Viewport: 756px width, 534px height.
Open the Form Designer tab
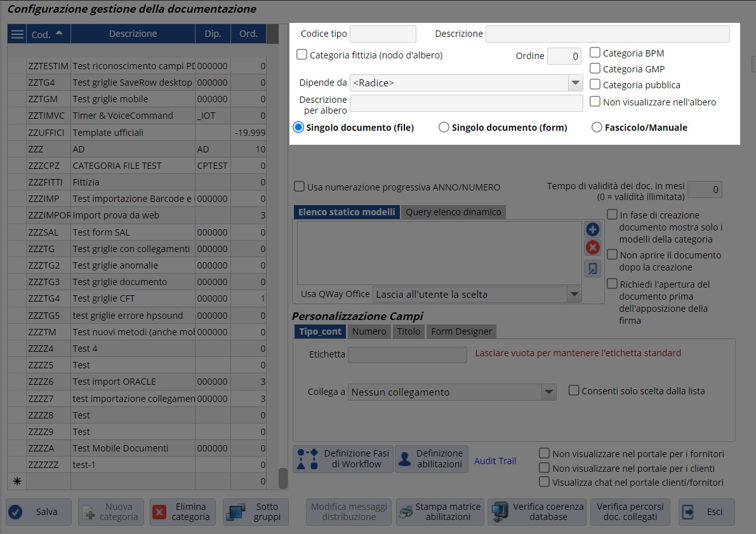[x=461, y=331]
